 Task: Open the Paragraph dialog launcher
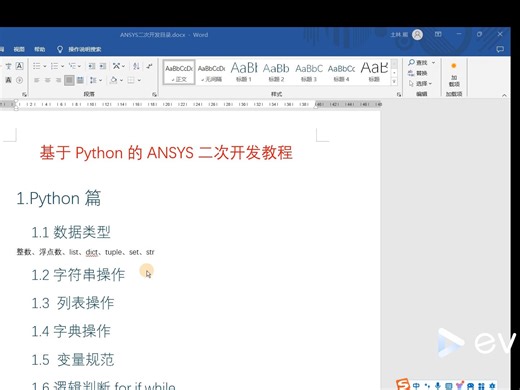[154, 94]
